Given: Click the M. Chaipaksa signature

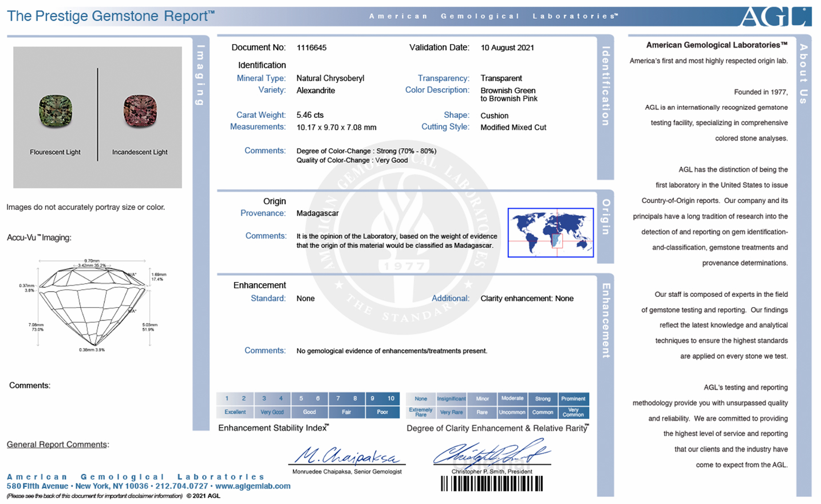Looking at the screenshot, I should pyautogui.click(x=347, y=455).
